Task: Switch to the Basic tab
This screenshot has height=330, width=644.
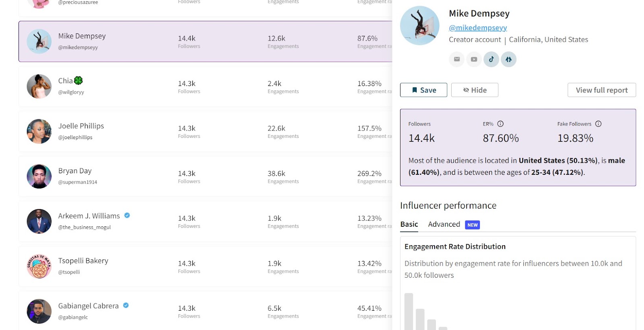Action: [x=409, y=224]
